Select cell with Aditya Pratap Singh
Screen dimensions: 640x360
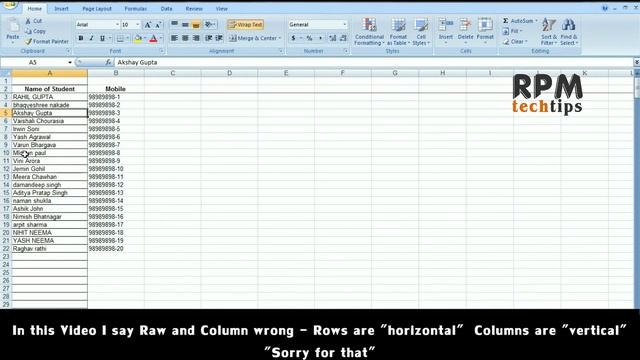tap(49, 193)
